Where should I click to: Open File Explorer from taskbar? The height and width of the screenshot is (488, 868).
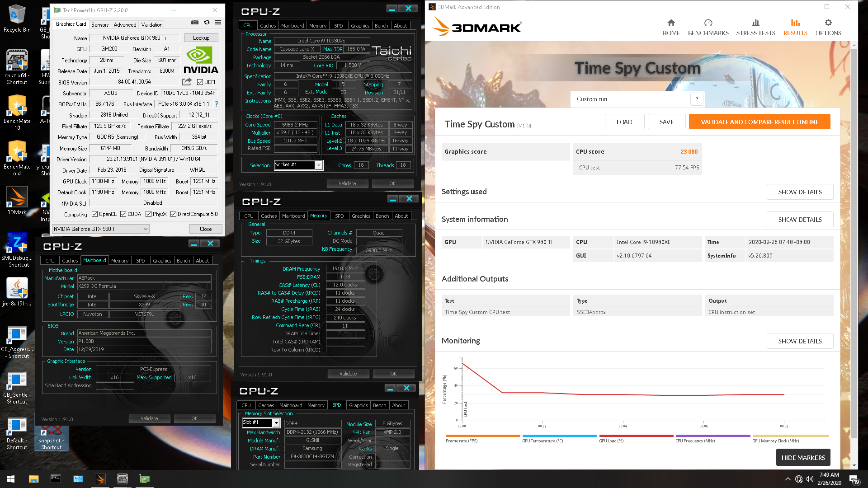pyautogui.click(x=34, y=479)
